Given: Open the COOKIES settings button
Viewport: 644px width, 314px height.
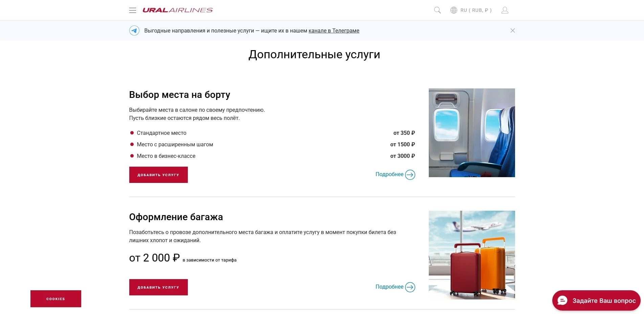Looking at the screenshot, I should tap(55, 298).
